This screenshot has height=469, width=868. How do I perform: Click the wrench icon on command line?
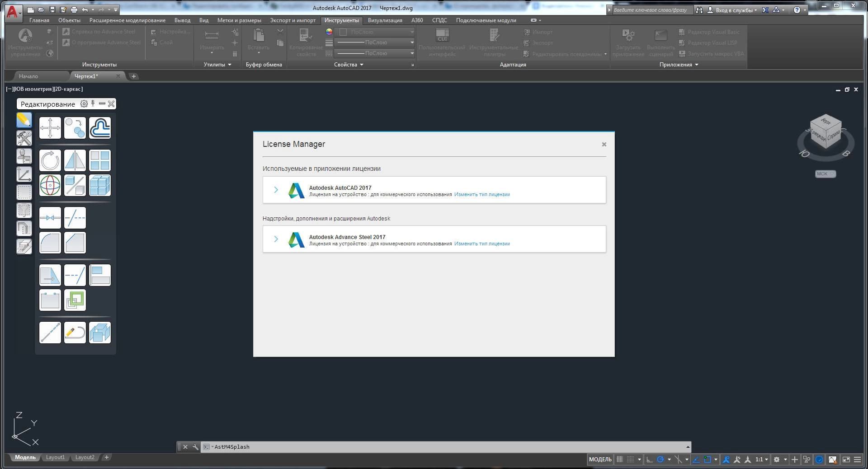[x=195, y=447]
